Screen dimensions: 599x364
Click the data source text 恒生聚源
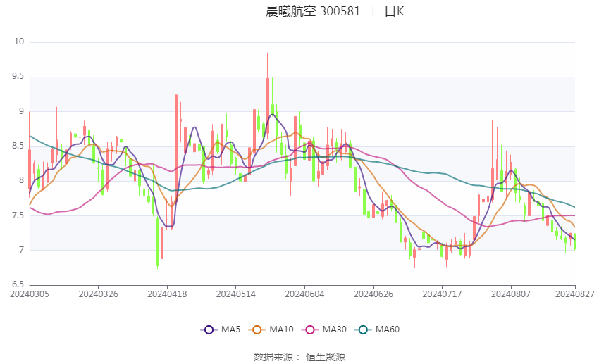(x=326, y=357)
